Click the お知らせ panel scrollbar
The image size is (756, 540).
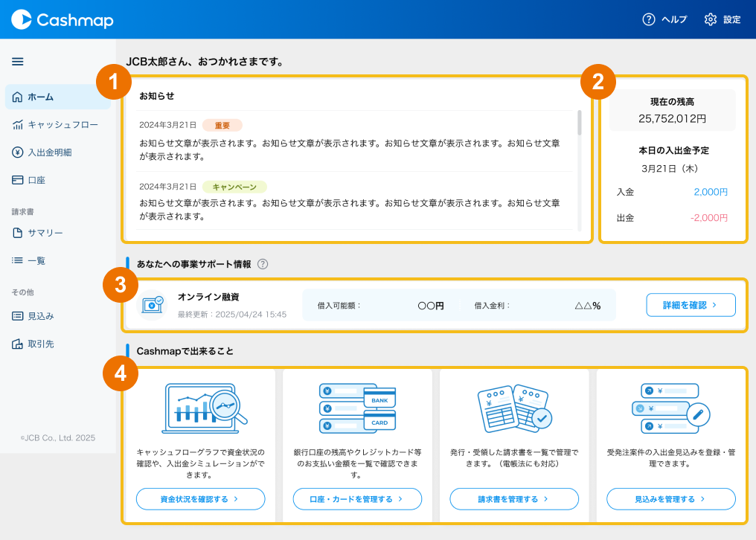[x=580, y=123]
